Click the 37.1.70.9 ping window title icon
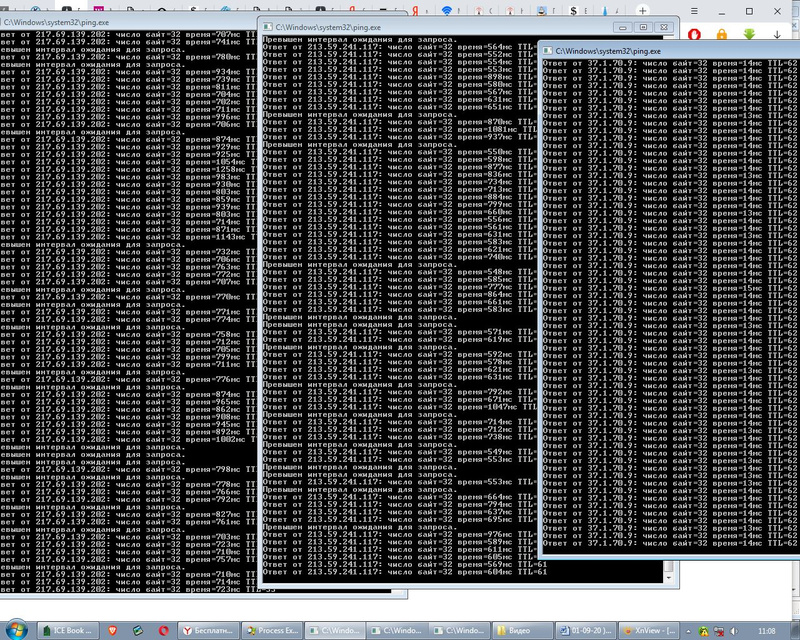 point(547,51)
